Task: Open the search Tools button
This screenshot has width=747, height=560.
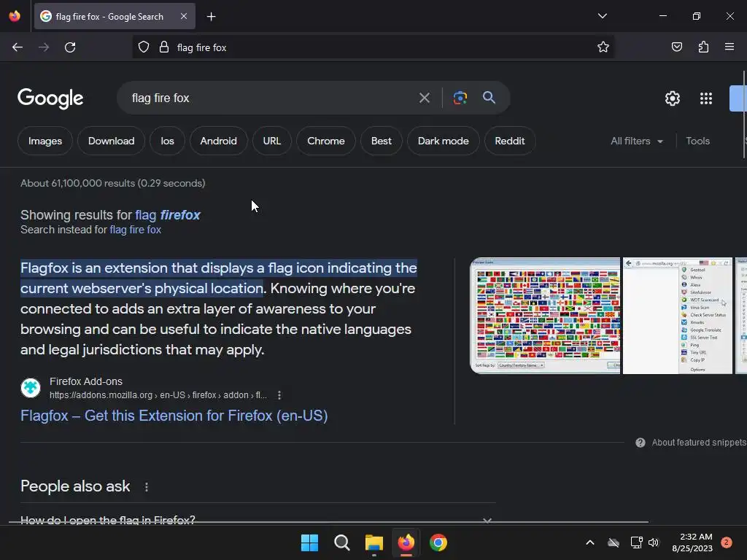Action: point(697,141)
